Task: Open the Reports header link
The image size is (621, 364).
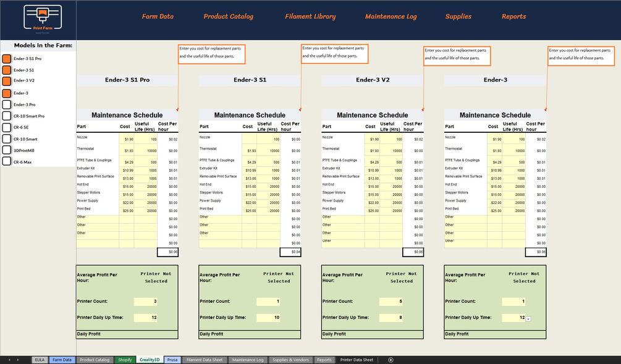Action: [513, 16]
